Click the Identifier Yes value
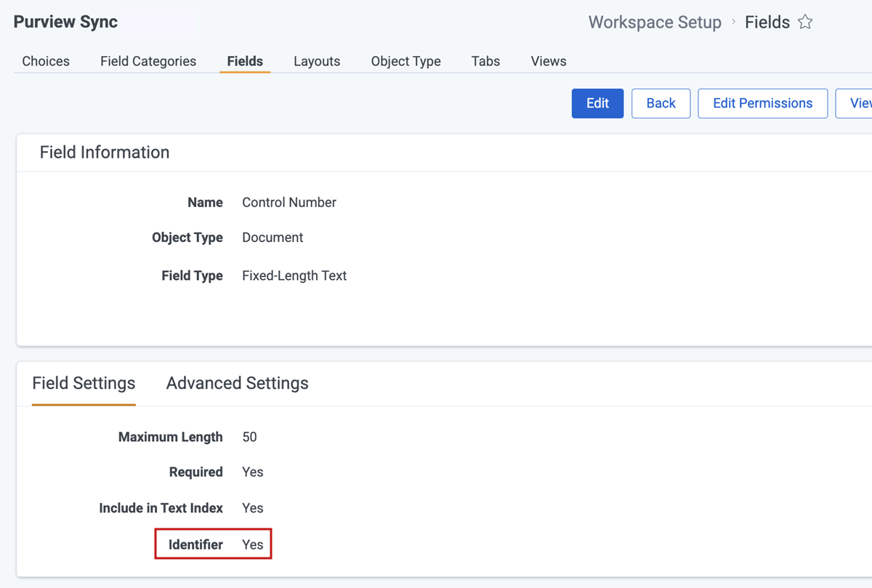Image resolution: width=872 pixels, height=588 pixels. coord(252,544)
